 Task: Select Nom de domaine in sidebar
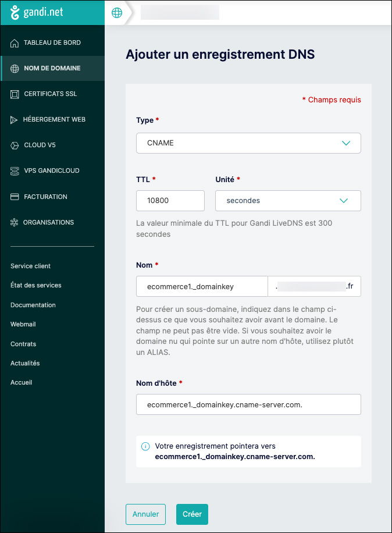click(x=52, y=68)
